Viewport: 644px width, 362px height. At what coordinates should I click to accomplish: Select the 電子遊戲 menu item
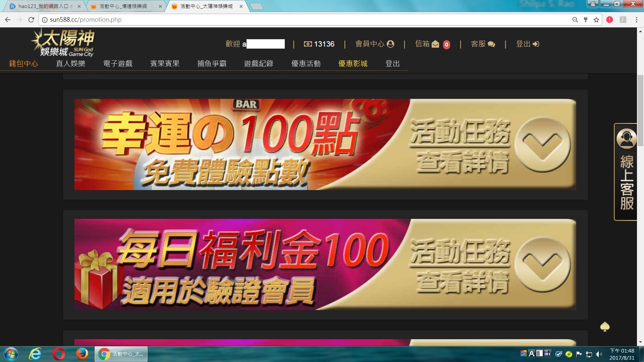(x=118, y=64)
